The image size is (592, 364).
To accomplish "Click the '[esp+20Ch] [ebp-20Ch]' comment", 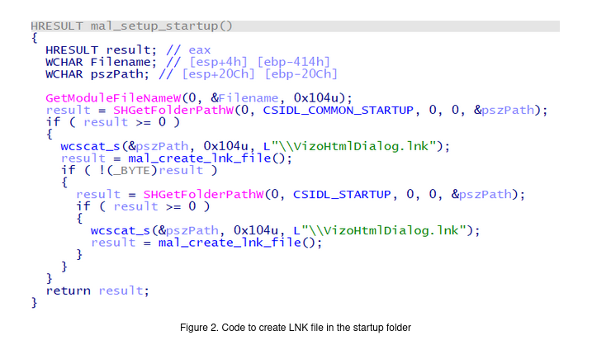I will [x=259, y=74].
